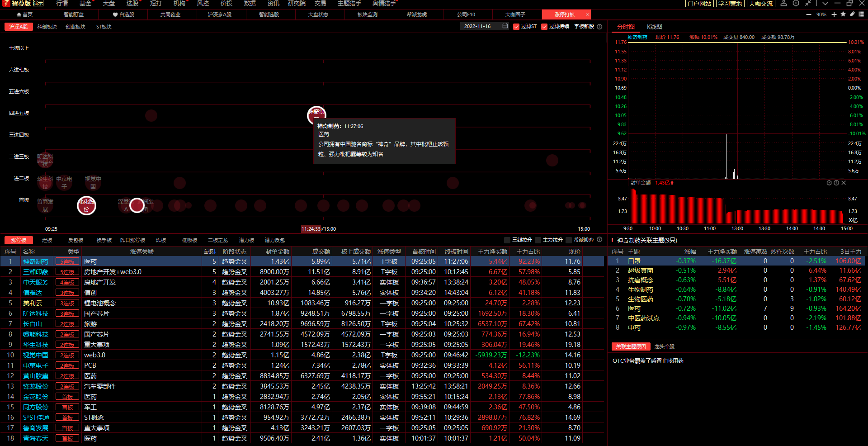Open the calendar date picker icon
The image size is (868, 446).
point(505,26)
